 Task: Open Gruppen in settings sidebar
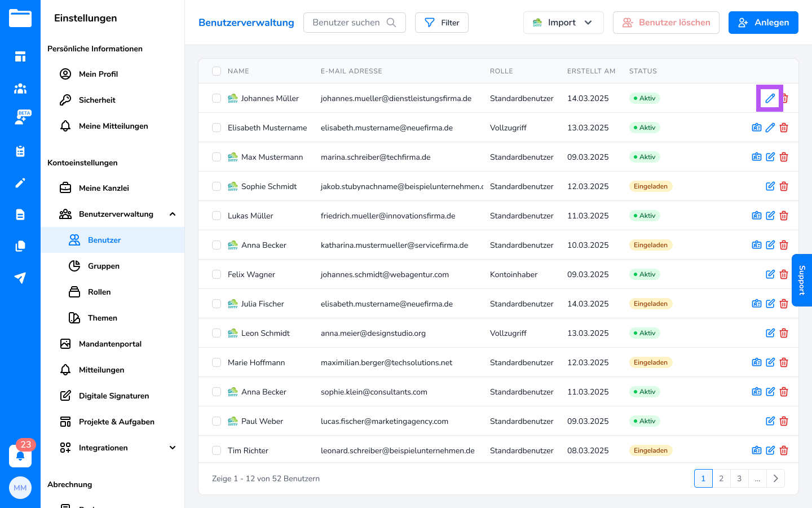point(104,266)
